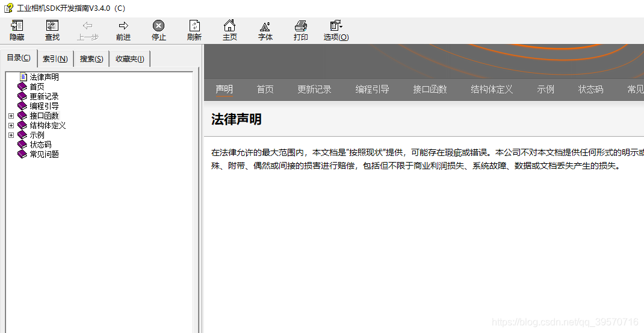This screenshot has width=644, height=333.
Task: Open 声明 in page navigation bar
Action: (x=224, y=89)
